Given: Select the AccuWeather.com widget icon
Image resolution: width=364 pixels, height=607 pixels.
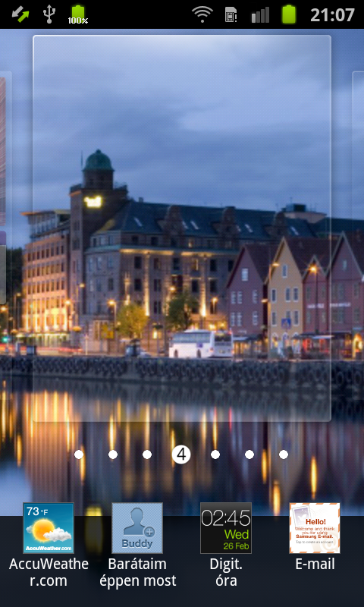Looking at the screenshot, I should pyautogui.click(x=49, y=527).
